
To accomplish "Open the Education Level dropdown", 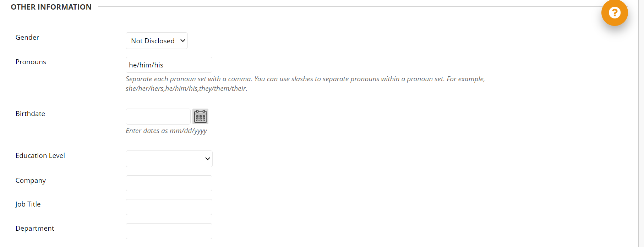I will (x=169, y=159).
